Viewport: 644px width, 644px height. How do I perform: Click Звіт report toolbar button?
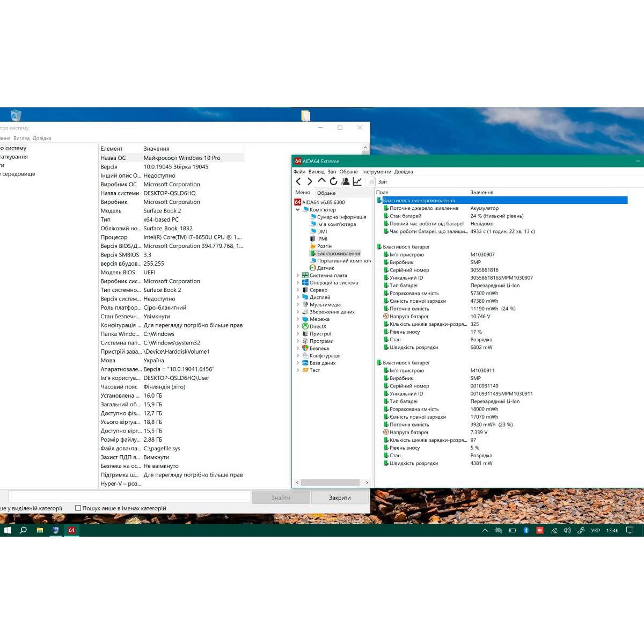[378, 182]
